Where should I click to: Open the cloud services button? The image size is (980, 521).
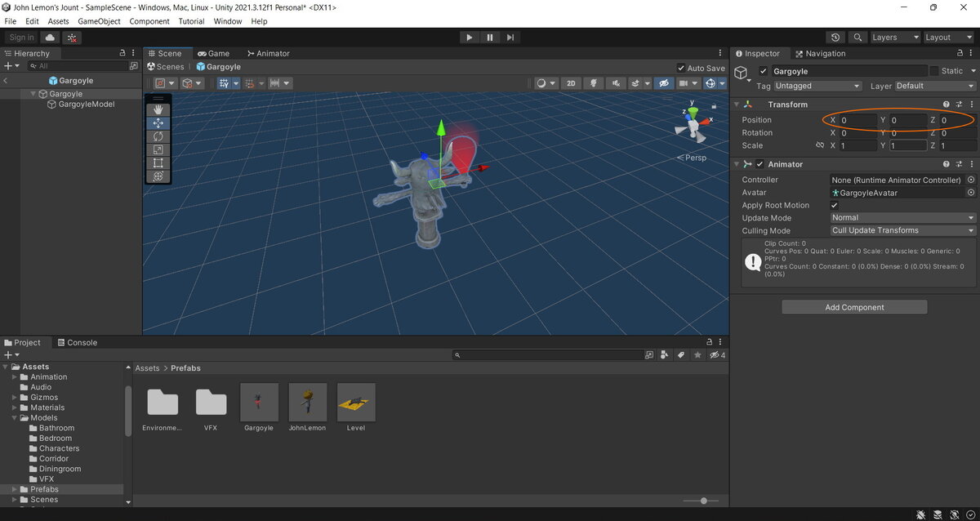(x=51, y=38)
